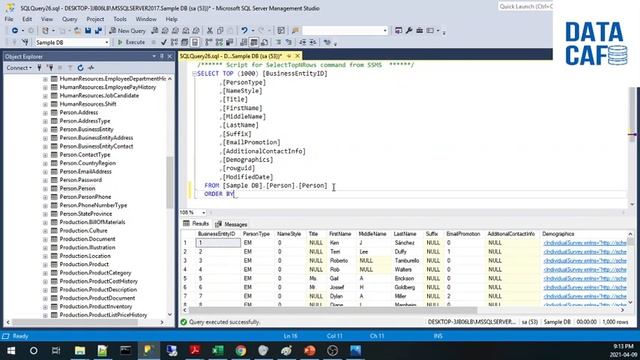Select Person.EmailAddress in the tree
This screenshot has height=360, width=640.
pos(85,171)
